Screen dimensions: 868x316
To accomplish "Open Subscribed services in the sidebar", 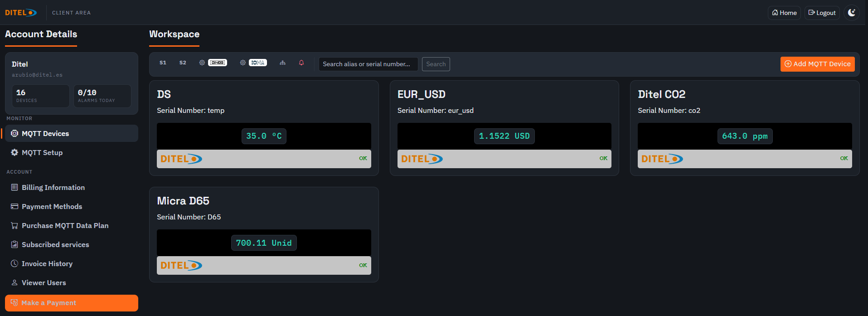I will (72, 244).
